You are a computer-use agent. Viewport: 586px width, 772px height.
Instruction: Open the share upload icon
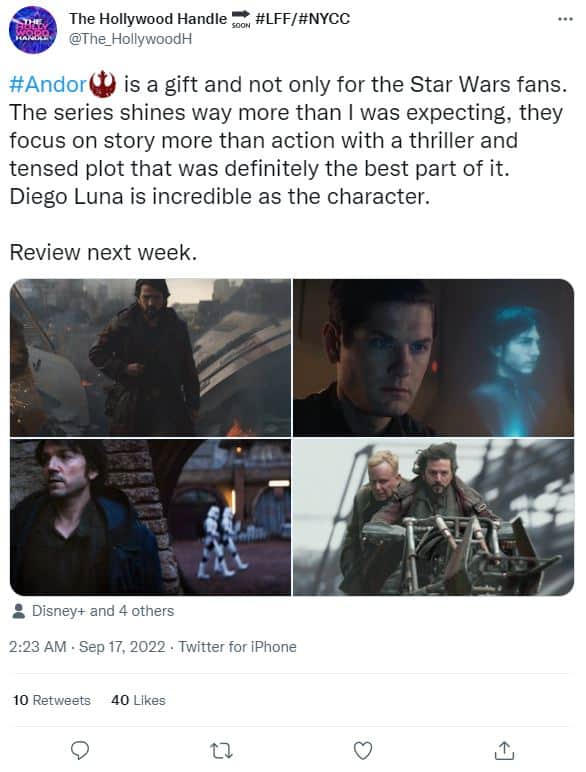[x=504, y=750]
